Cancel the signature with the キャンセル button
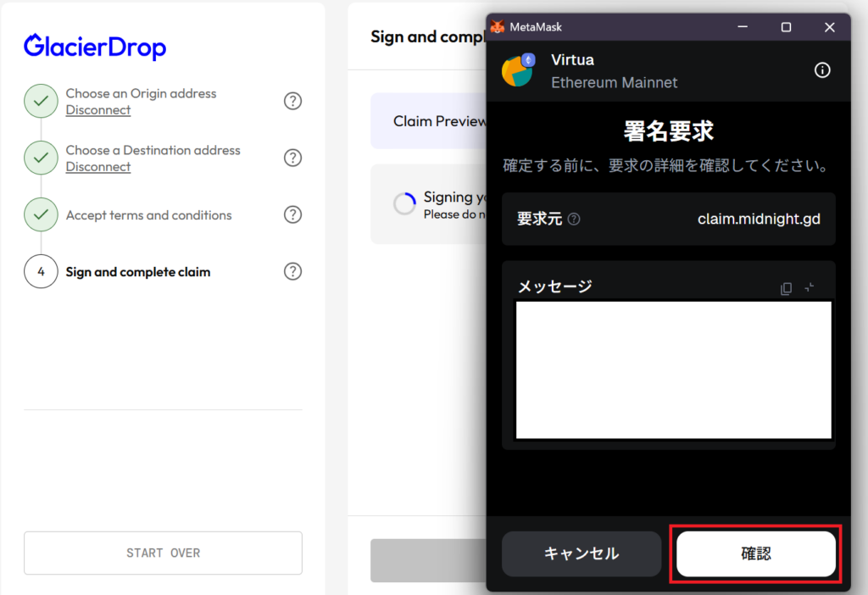868x595 pixels. (x=581, y=553)
